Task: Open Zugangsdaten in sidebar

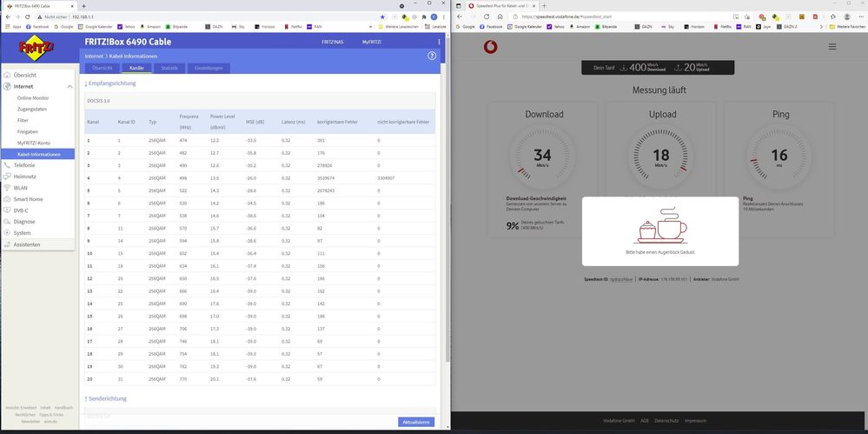Action: pos(32,110)
